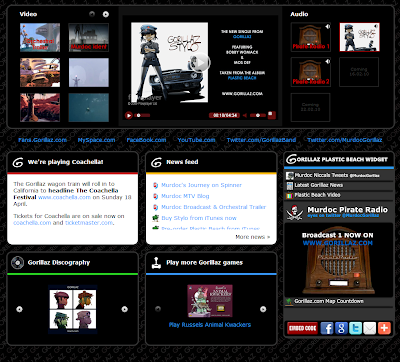Show previous album in Discography carousel
Screen dimensions: 400x362
[x=19, y=309]
